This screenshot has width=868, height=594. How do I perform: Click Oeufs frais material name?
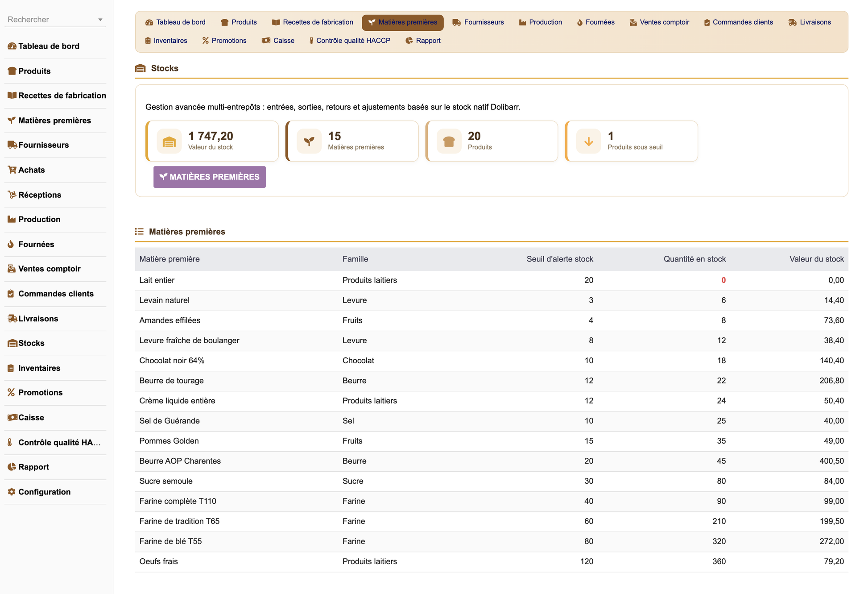point(159,561)
